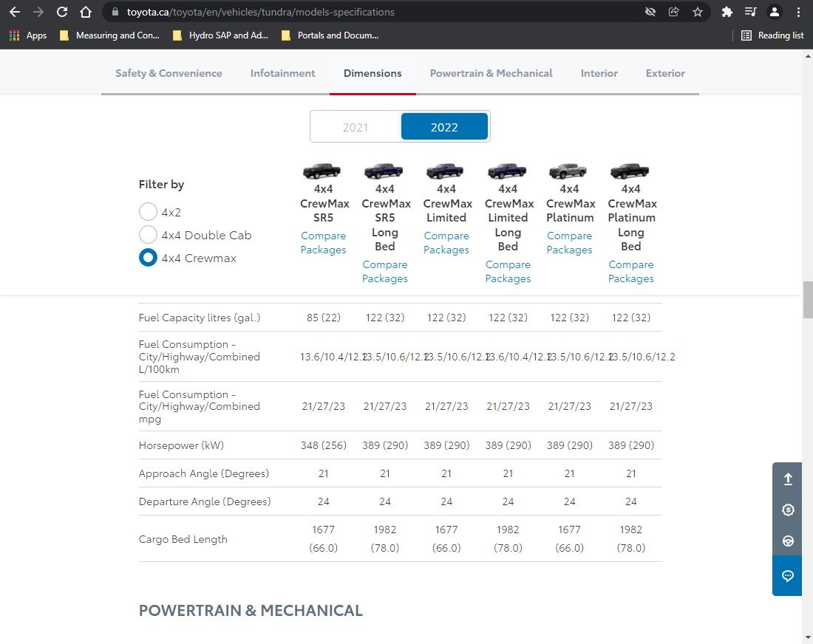Image resolution: width=813 pixels, height=644 pixels.
Task: Click the back-to-top arrow icon in side panel
Action: click(x=788, y=479)
